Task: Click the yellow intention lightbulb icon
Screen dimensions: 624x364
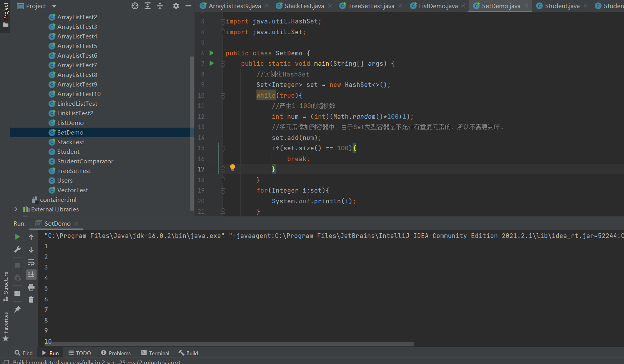Action: click(x=233, y=167)
